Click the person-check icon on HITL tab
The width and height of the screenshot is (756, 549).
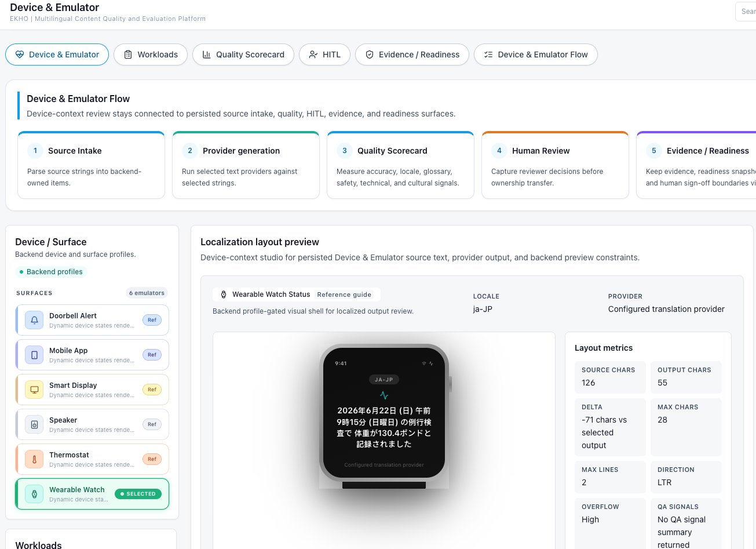(x=313, y=54)
